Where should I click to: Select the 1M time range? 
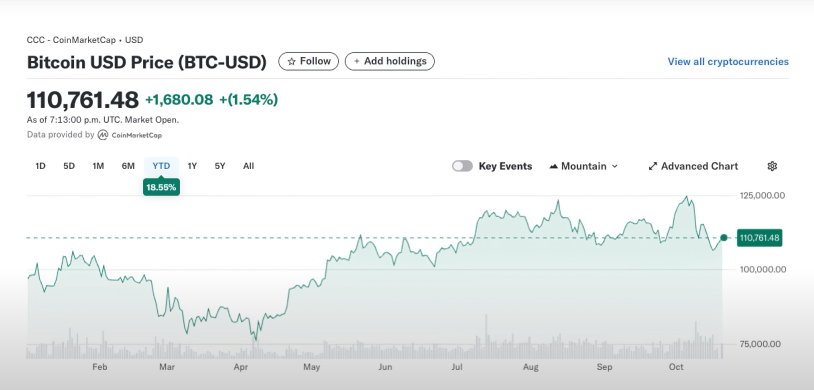98,166
